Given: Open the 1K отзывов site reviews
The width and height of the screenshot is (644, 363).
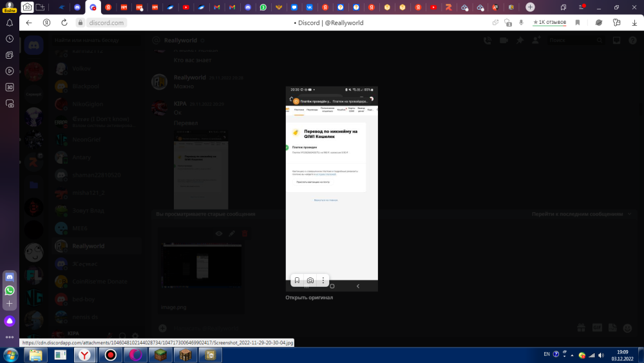Looking at the screenshot, I should (549, 22).
